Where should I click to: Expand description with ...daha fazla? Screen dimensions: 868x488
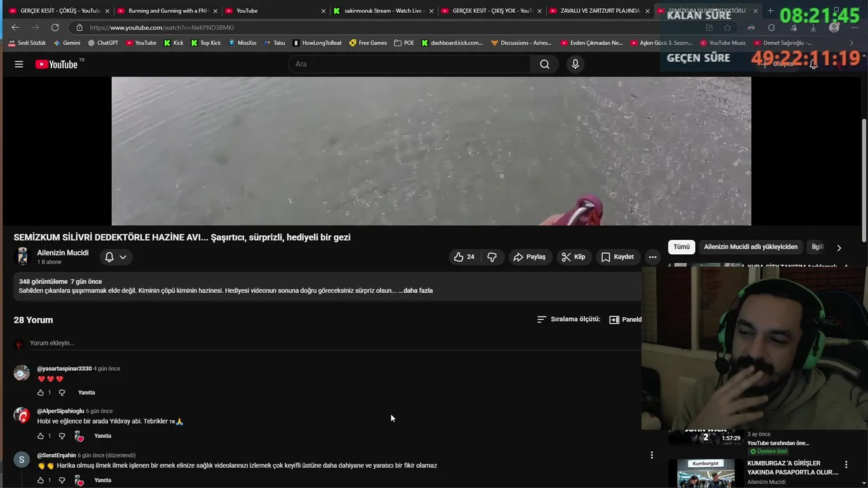pos(415,291)
